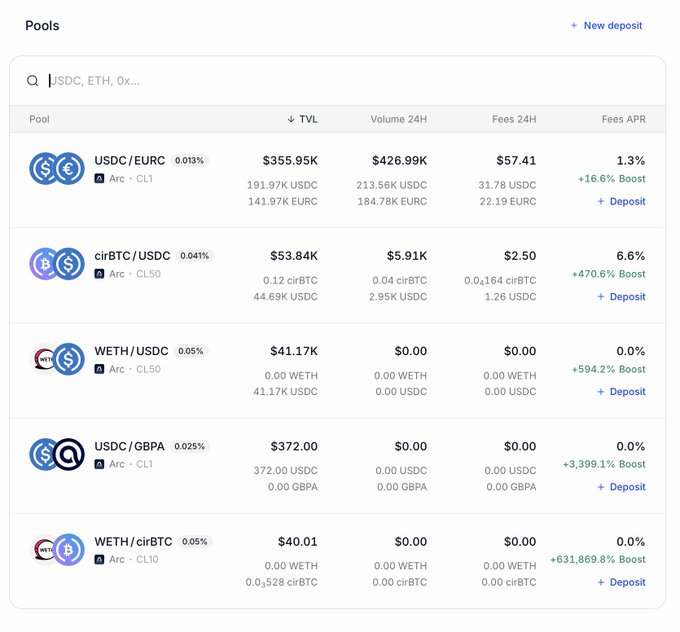Click WETH/USDC pool token pair icon
680x632 pixels.
pos(57,359)
